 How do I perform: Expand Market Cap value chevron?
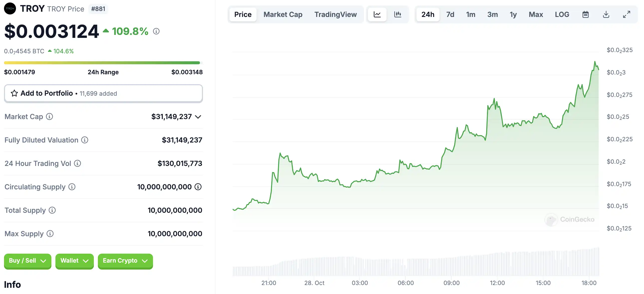tap(198, 117)
